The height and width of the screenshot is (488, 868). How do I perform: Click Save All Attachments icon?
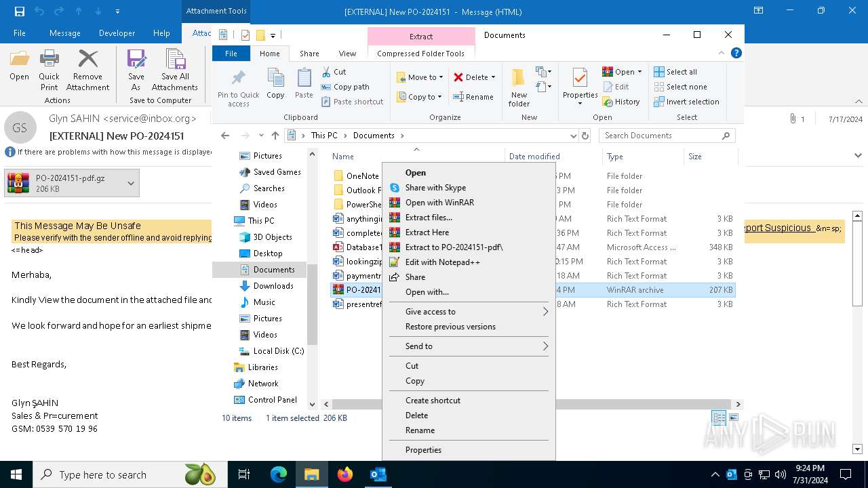pos(175,70)
